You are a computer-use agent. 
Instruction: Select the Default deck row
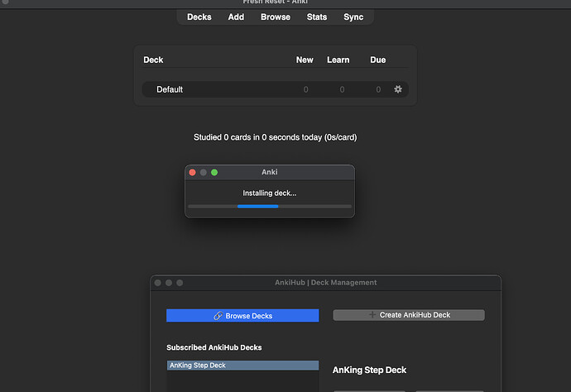tap(275, 89)
